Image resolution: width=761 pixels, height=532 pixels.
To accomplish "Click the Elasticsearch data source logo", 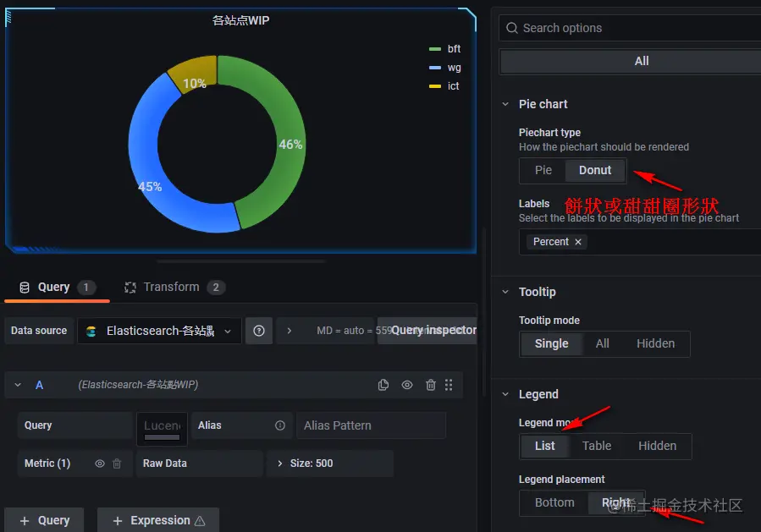I will 91,332.
